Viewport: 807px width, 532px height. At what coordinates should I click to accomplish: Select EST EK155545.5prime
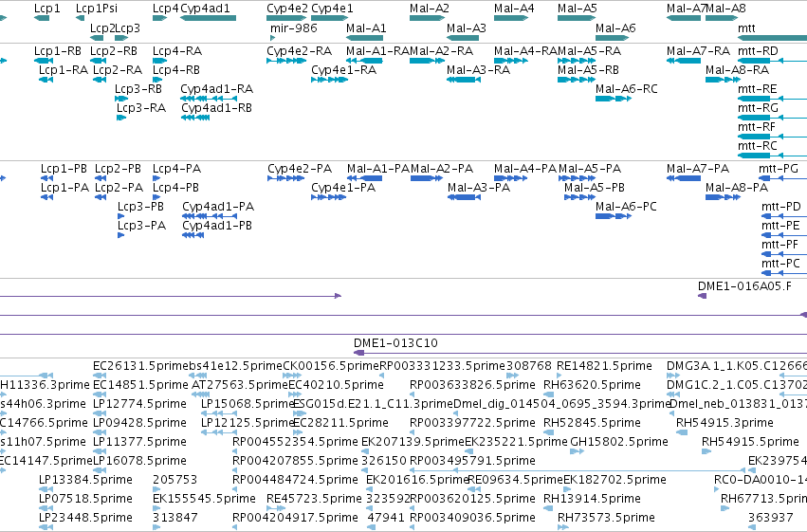(204, 499)
